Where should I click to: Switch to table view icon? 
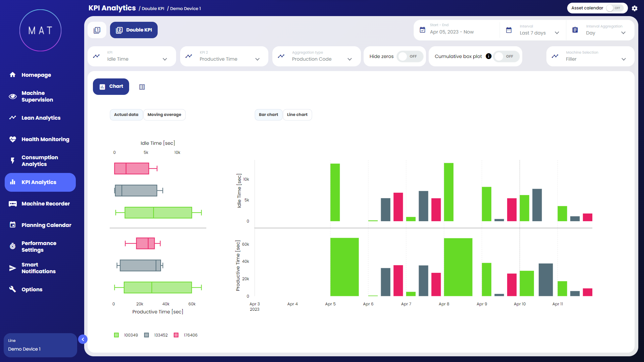click(x=142, y=87)
